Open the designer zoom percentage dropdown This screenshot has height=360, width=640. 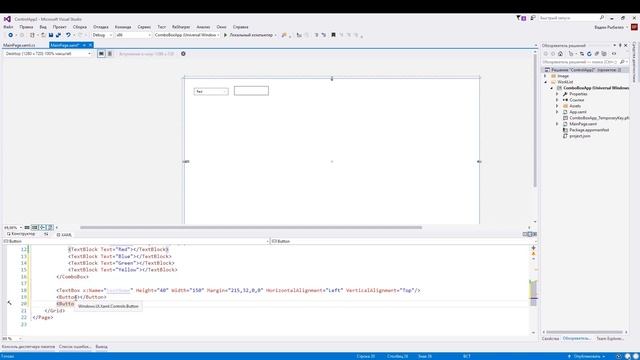coord(13,227)
